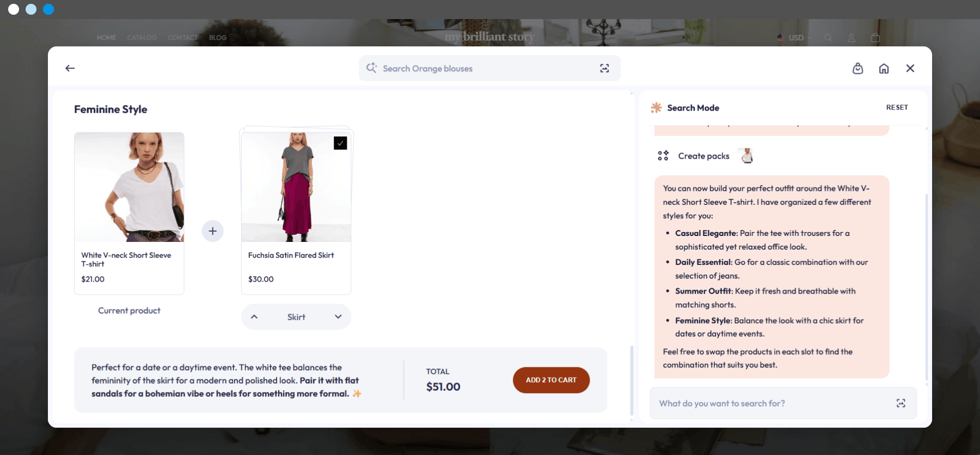Click the Create packs icon
980x455 pixels.
tap(663, 156)
